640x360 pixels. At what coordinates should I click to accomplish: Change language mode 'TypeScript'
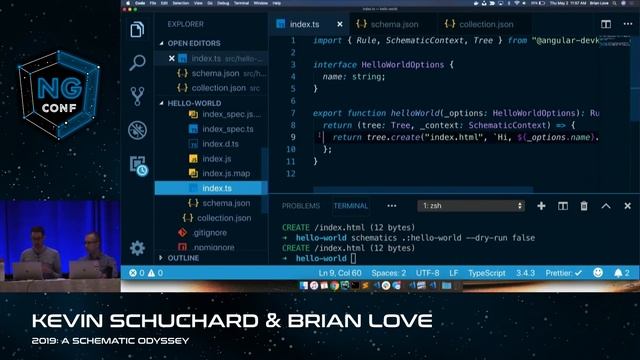coord(487,273)
